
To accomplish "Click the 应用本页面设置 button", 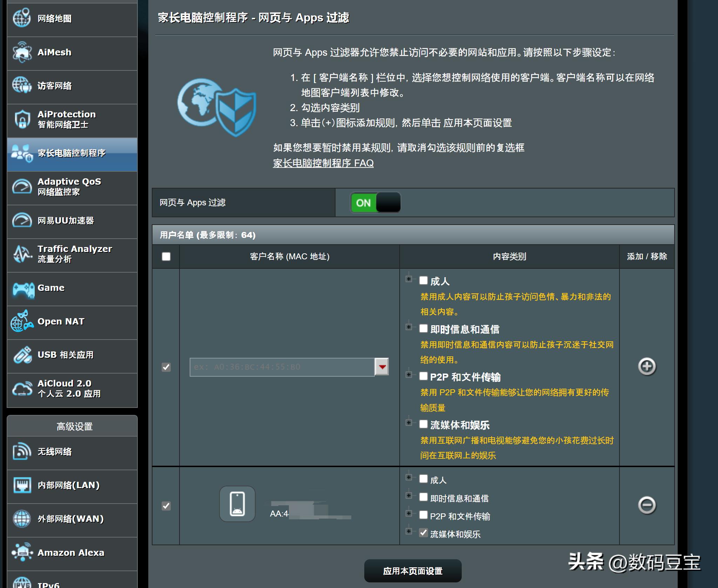I will coord(413,570).
